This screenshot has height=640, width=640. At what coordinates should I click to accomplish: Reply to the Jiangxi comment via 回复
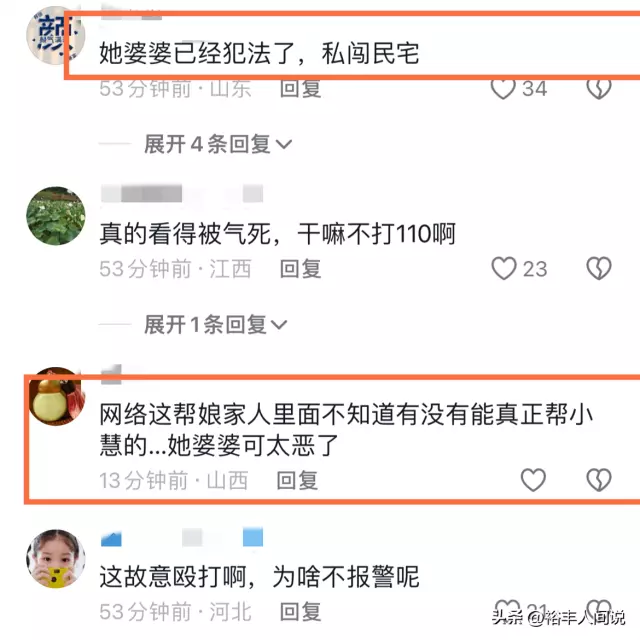click(300, 269)
